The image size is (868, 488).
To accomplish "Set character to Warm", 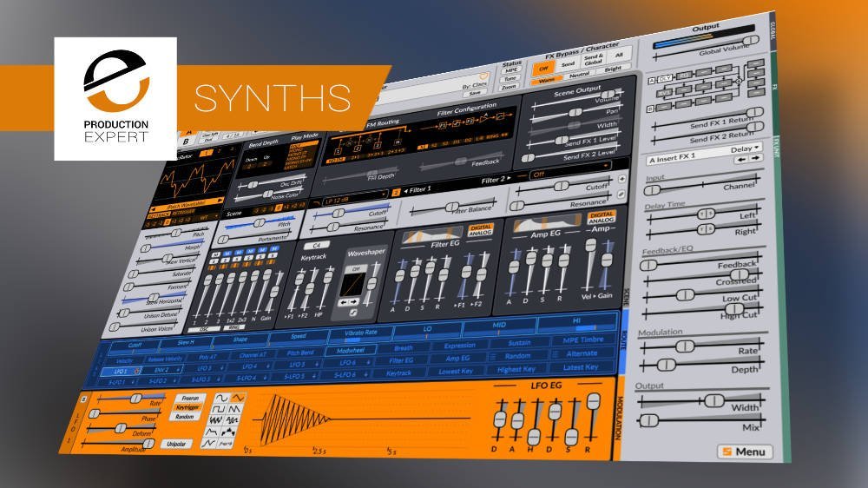I will [x=545, y=80].
